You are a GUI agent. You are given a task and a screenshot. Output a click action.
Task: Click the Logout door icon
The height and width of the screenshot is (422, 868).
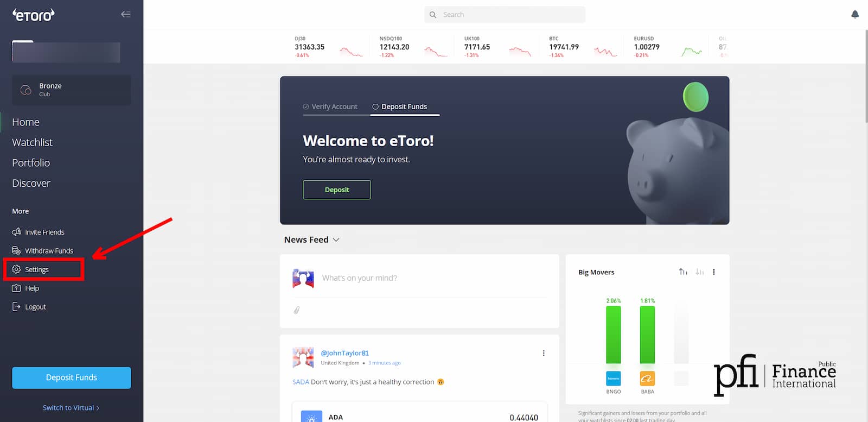[x=16, y=307]
